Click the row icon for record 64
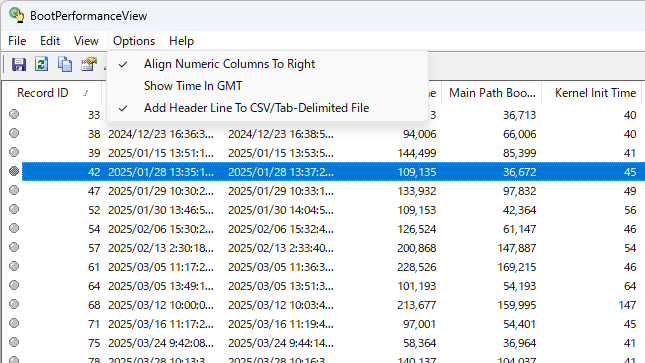The width and height of the screenshot is (645, 363). click(x=14, y=285)
